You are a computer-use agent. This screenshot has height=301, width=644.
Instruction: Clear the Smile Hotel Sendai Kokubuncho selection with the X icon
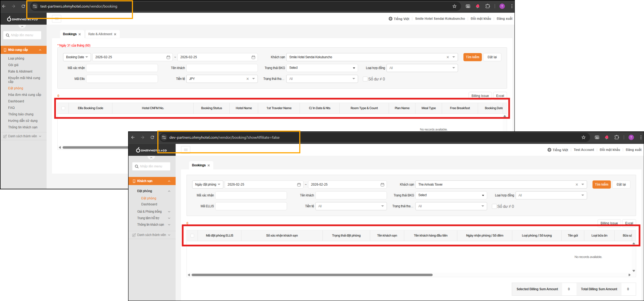(448, 57)
